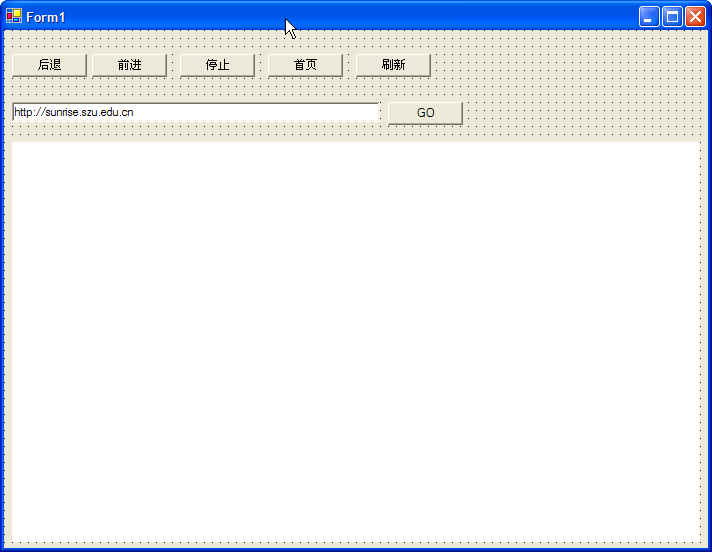Go to 首页 (Home) button
Viewport: 712px width, 552px height.
point(305,65)
